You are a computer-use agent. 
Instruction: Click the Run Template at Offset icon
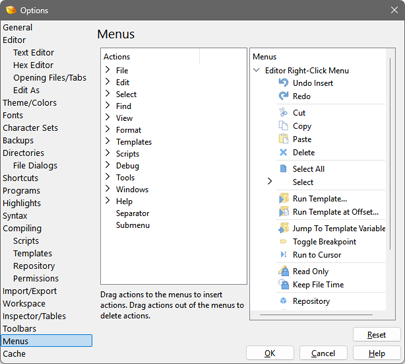pos(284,212)
